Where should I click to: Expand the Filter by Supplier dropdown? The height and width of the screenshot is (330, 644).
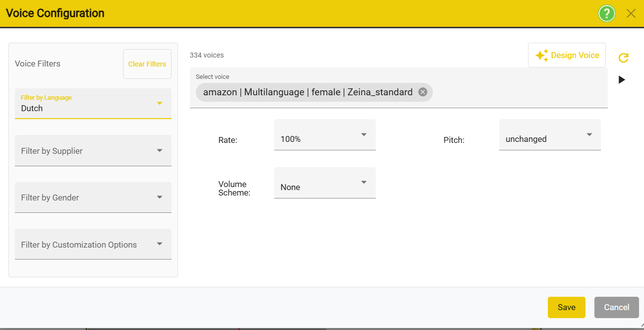[x=93, y=150]
